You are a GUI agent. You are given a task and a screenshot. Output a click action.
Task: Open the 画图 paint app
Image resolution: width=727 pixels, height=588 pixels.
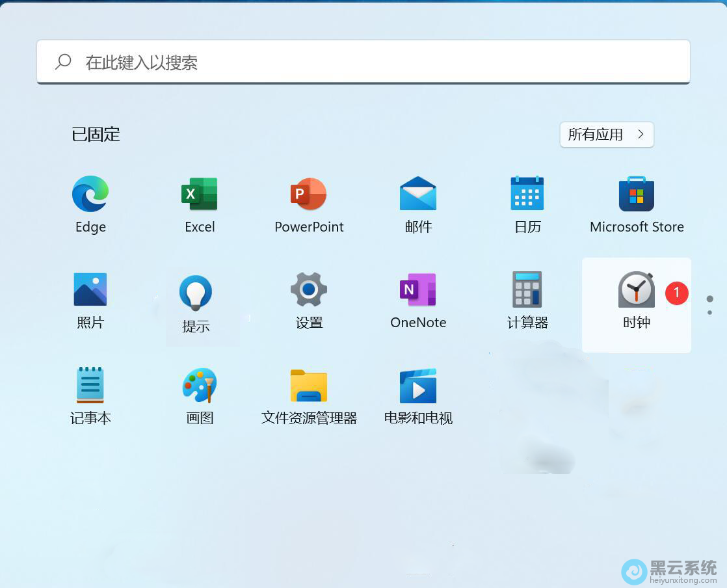tap(200, 385)
